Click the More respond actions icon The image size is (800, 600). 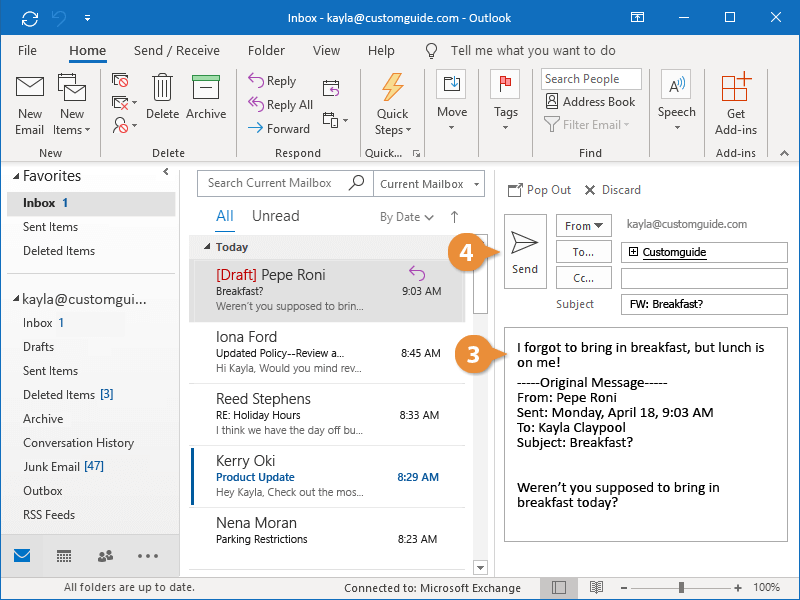335,120
